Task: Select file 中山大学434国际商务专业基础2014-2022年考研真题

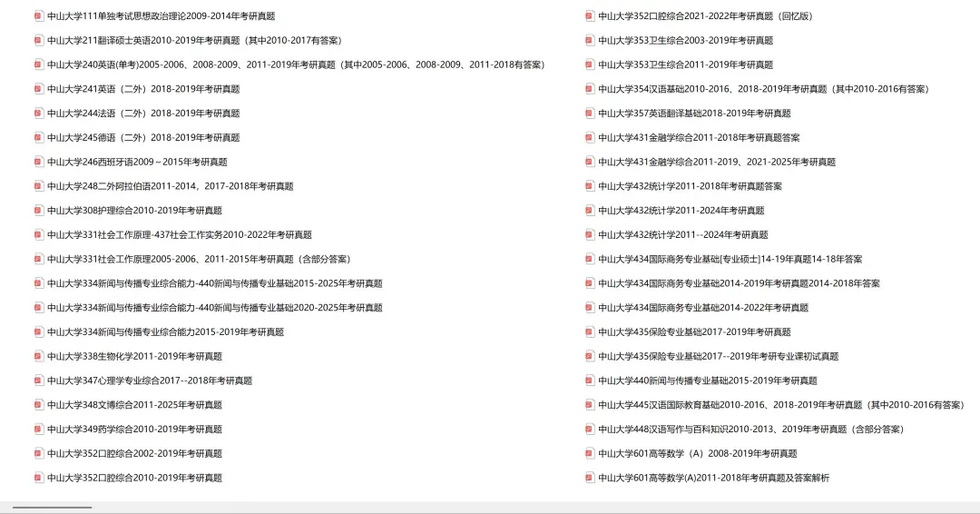Action: (703, 308)
